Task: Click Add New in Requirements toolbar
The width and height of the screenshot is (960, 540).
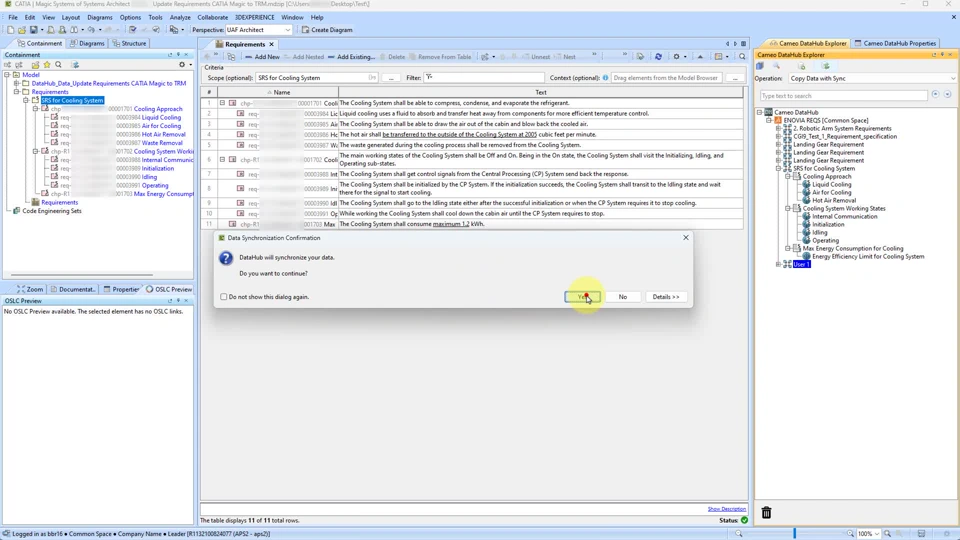Action: coord(262,56)
